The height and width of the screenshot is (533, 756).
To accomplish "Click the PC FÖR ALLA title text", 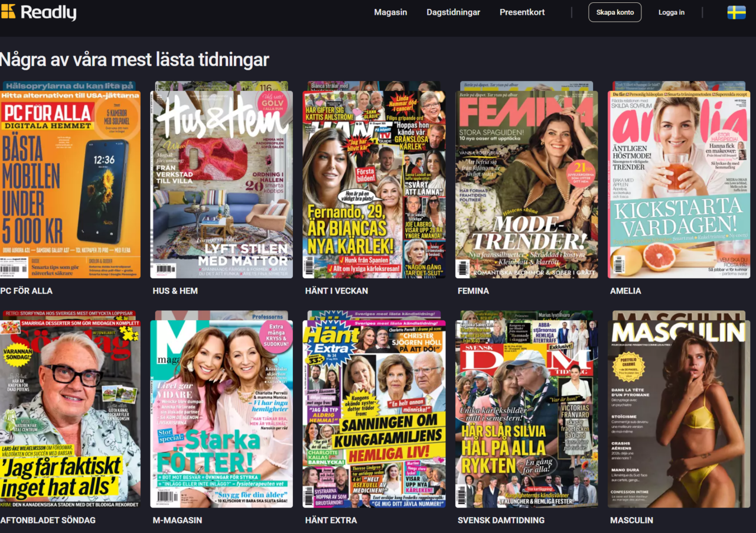I will (x=27, y=291).
